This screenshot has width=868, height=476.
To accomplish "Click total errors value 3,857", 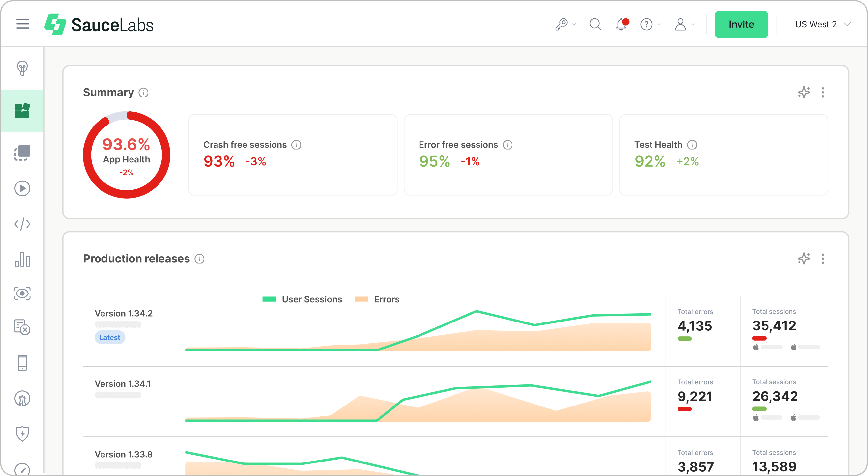I will click(695, 466).
